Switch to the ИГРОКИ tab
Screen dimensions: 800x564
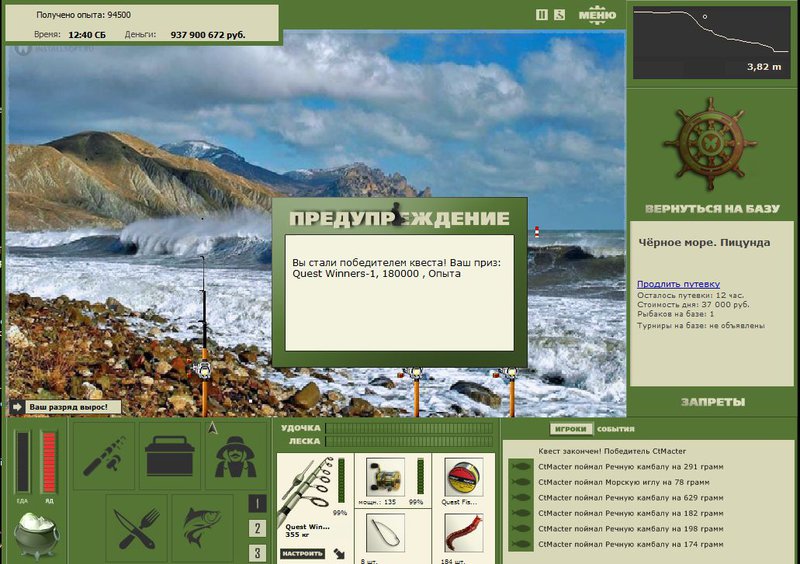click(x=571, y=429)
